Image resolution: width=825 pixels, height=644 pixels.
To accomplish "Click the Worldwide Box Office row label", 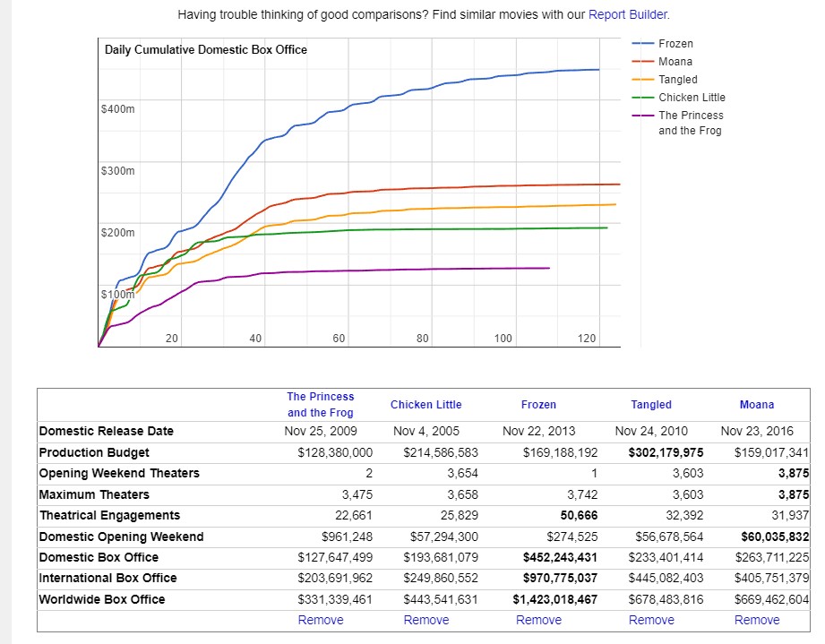I will coord(102,599).
